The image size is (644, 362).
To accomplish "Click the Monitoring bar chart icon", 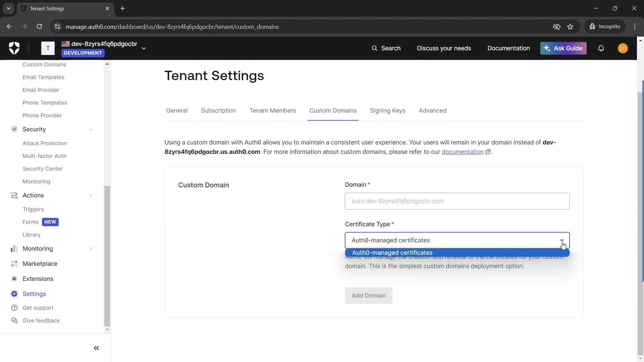I will [x=14, y=249].
